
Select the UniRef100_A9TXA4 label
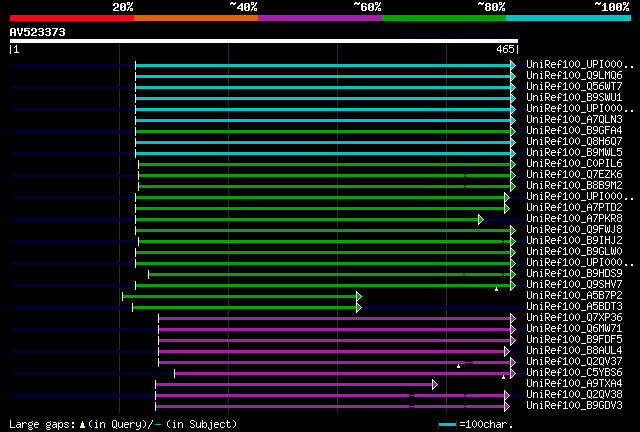click(574, 384)
